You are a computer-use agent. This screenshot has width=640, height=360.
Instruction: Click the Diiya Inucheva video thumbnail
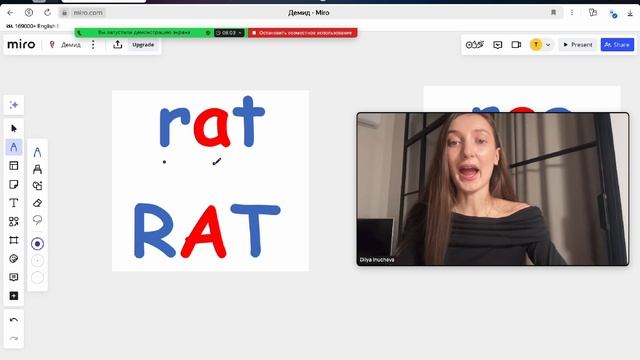point(493,189)
